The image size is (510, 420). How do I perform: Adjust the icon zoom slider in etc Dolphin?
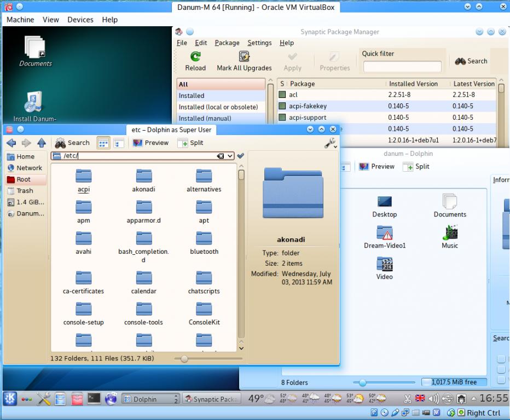pos(184,359)
